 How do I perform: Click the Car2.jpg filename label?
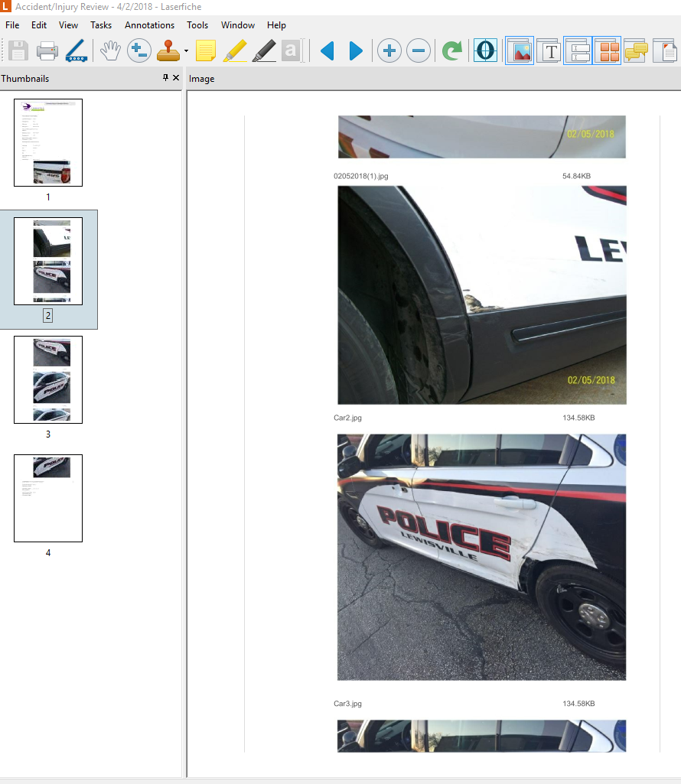(x=347, y=418)
